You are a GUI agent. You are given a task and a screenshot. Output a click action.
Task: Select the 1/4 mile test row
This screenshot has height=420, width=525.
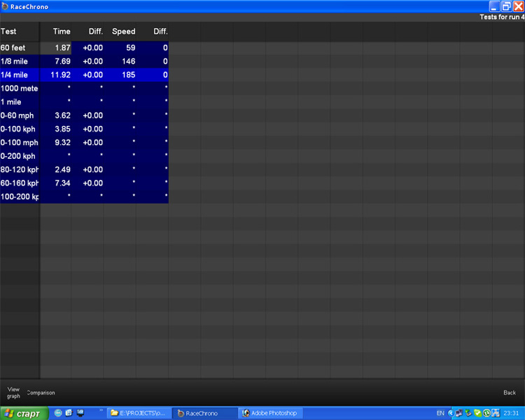(19, 75)
